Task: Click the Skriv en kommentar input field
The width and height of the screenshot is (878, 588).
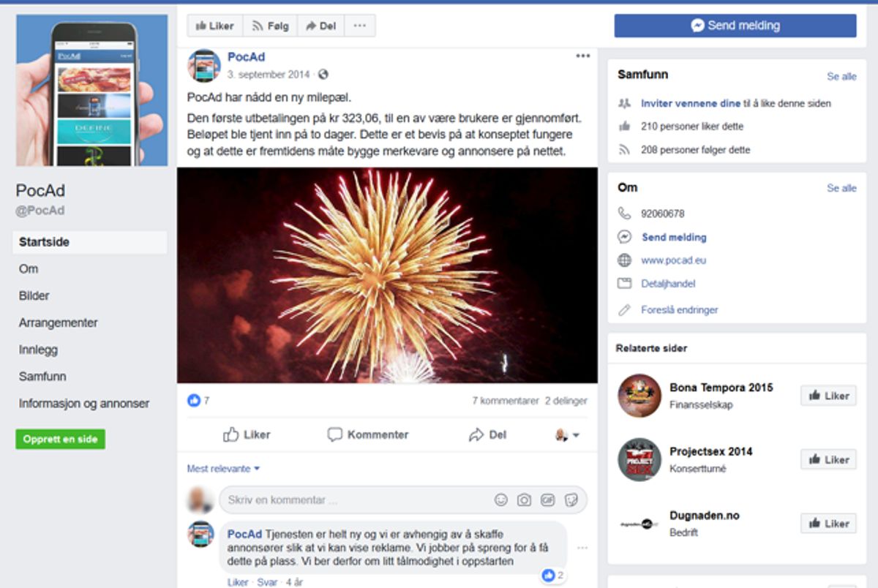Action: (403, 500)
